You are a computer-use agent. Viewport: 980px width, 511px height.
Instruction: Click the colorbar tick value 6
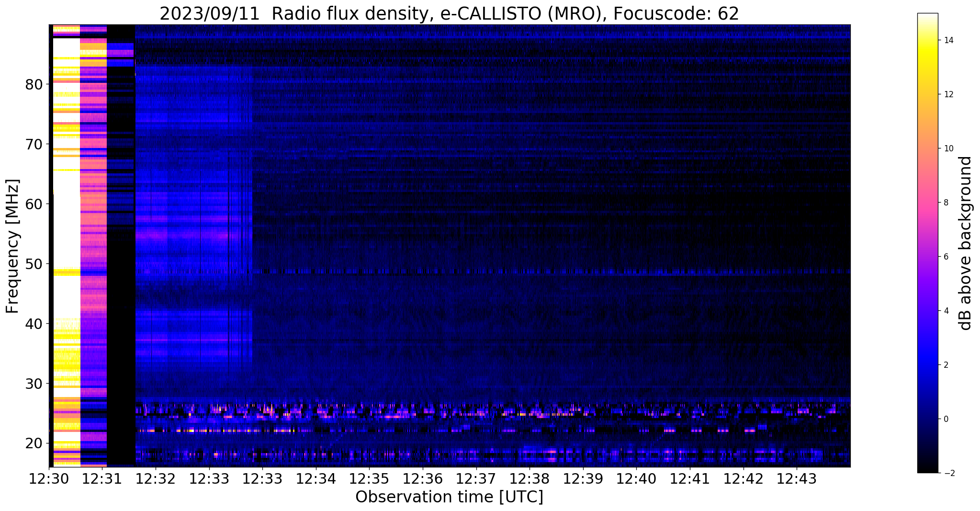[x=946, y=257]
